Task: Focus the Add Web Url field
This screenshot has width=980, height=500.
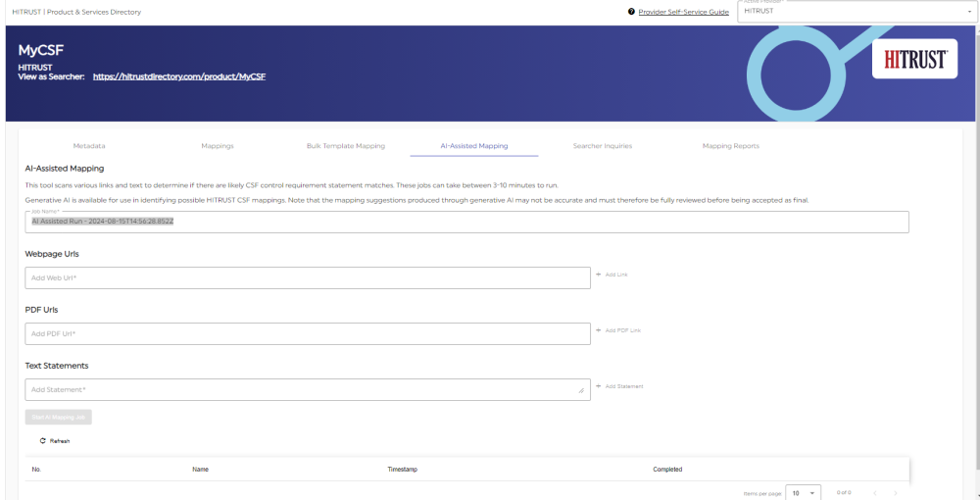Action: (308, 278)
